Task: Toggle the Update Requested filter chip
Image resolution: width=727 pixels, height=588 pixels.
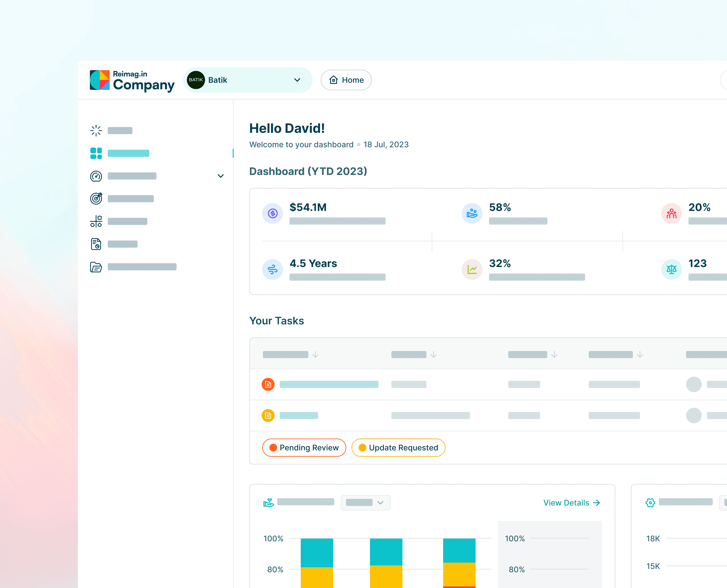Action: click(x=398, y=447)
